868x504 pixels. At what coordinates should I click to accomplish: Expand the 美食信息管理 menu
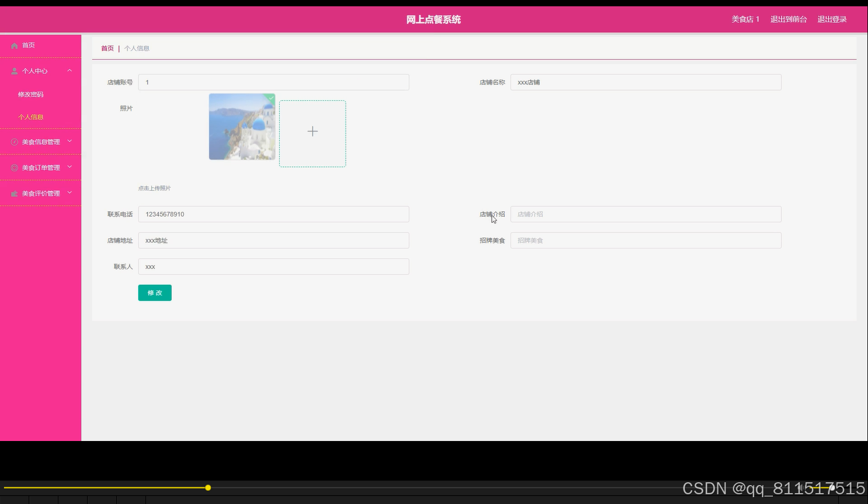[x=69, y=141]
